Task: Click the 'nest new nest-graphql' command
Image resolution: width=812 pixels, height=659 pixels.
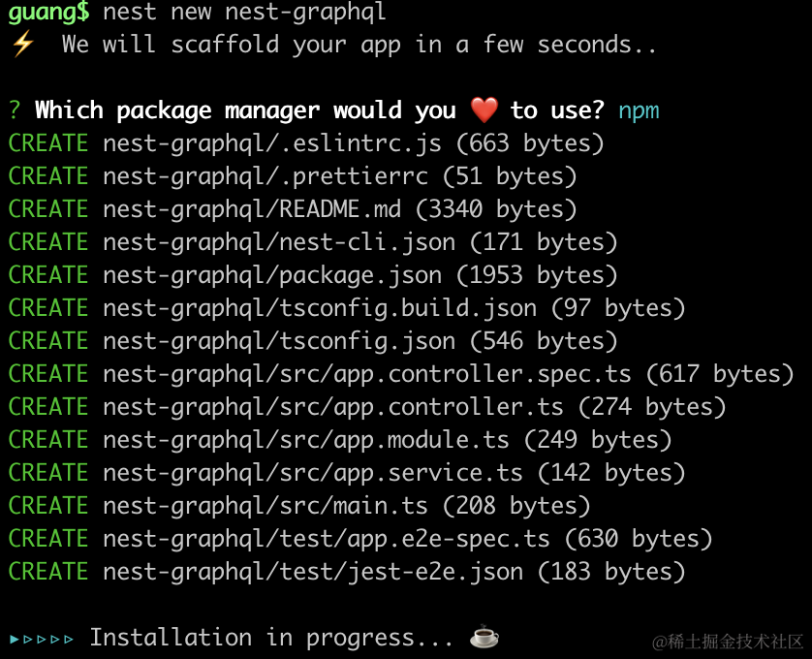Action: [244, 13]
